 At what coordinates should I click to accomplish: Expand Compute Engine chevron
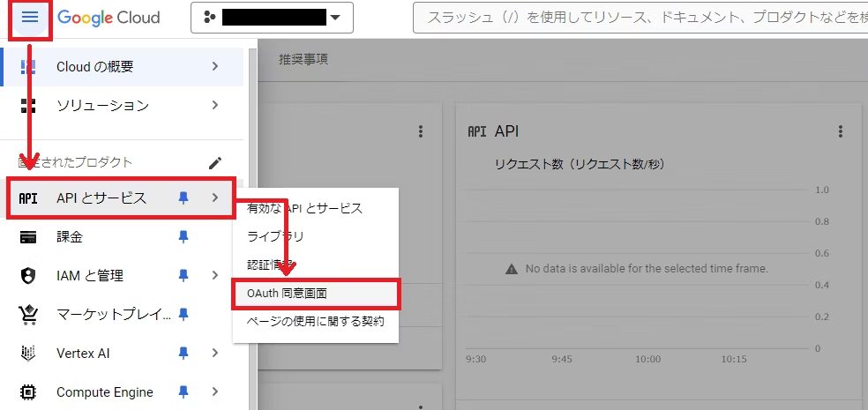tap(215, 391)
